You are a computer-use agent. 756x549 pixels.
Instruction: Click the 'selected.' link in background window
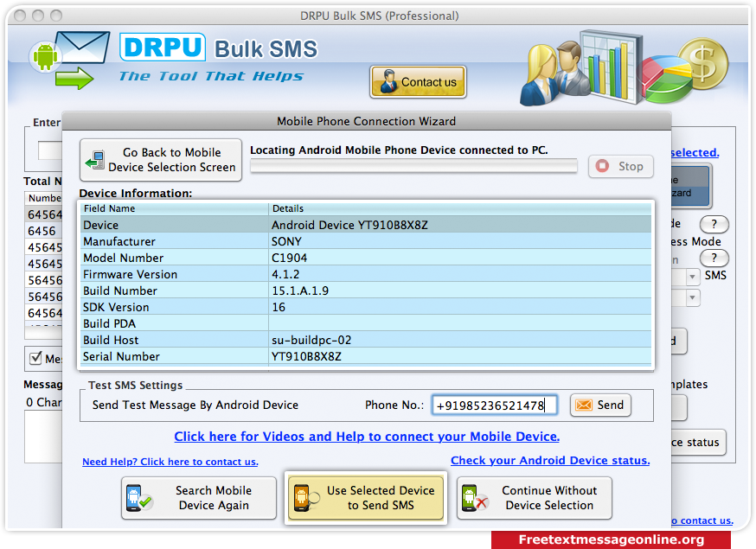(x=695, y=152)
